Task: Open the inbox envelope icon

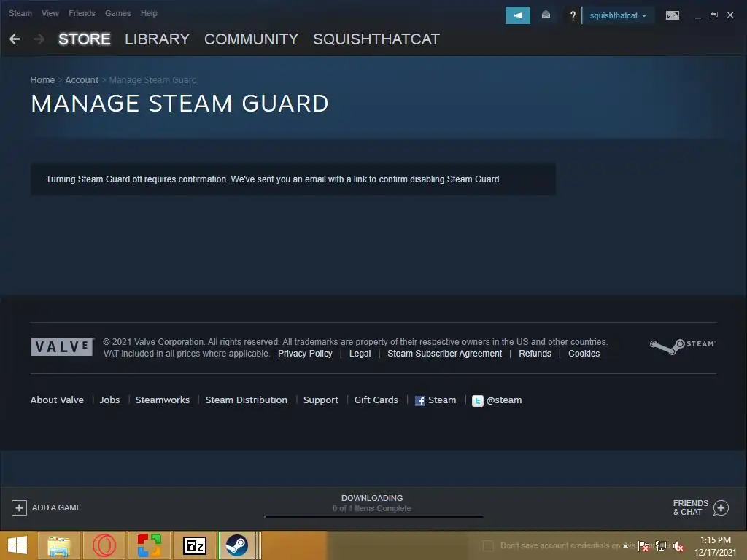Action: [546, 15]
